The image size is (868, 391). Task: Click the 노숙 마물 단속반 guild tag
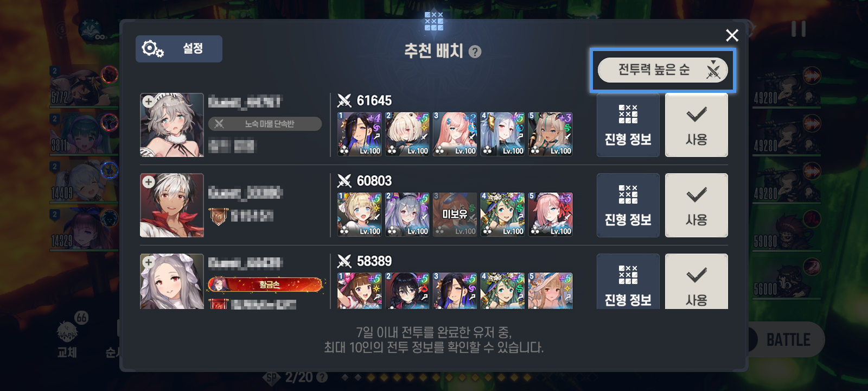(265, 124)
